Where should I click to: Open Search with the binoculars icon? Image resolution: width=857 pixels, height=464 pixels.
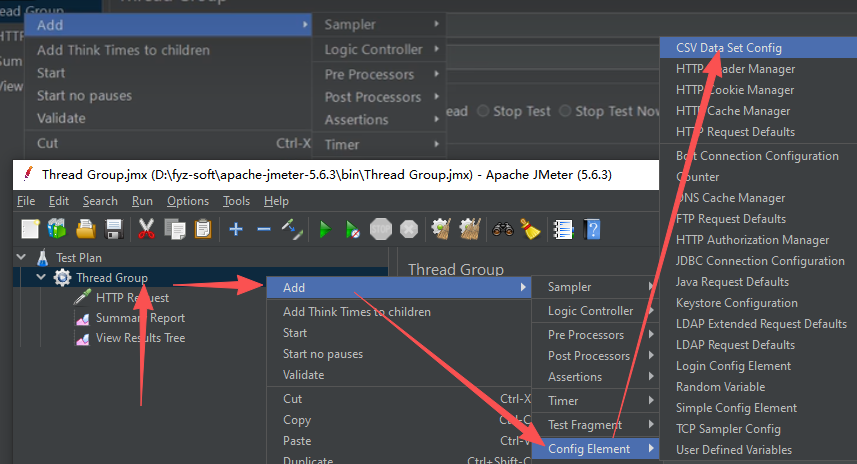[x=502, y=229]
